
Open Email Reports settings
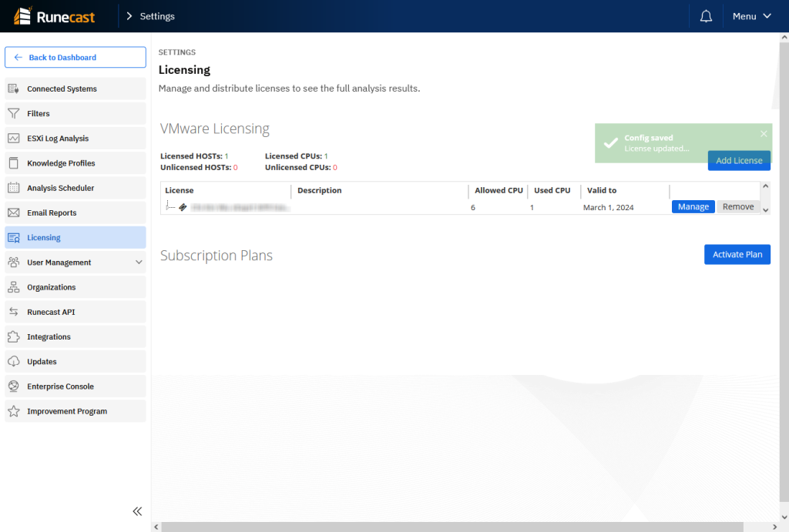pyautogui.click(x=76, y=212)
